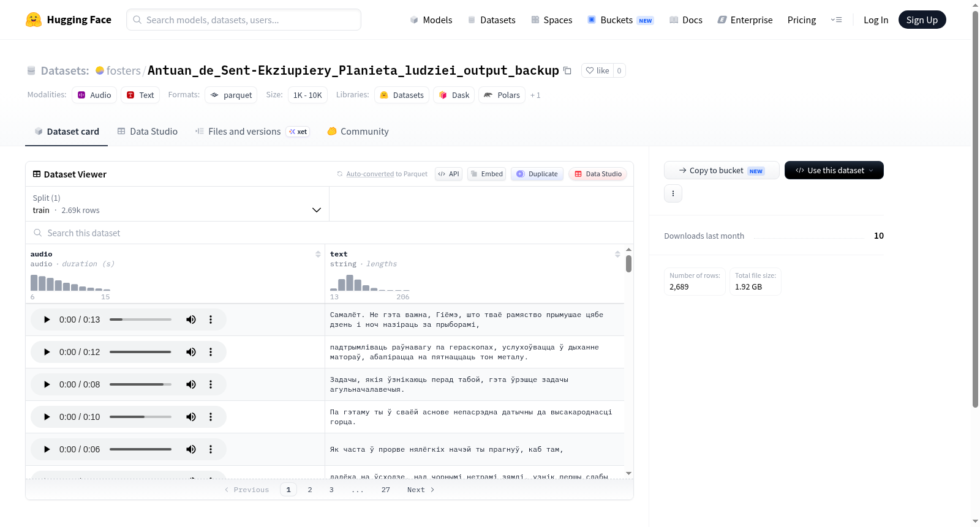Sort the text column
The width and height of the screenshot is (980, 527).
tap(617, 254)
